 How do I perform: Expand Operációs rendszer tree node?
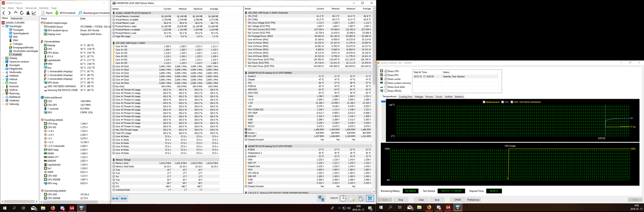tap(3, 61)
